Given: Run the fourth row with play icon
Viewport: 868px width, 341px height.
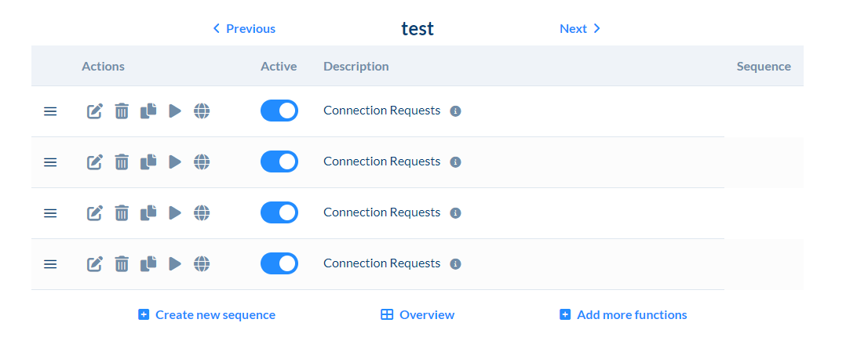Looking at the screenshot, I should [x=175, y=264].
